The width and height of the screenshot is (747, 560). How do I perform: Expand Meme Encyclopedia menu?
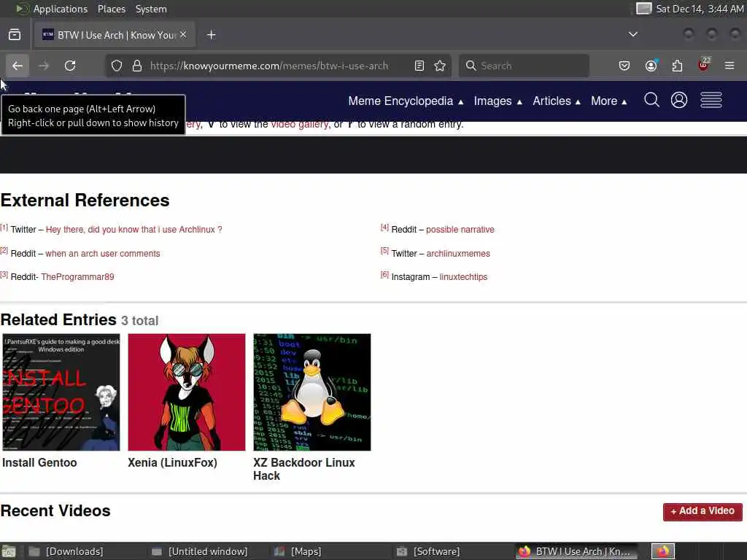(406, 101)
